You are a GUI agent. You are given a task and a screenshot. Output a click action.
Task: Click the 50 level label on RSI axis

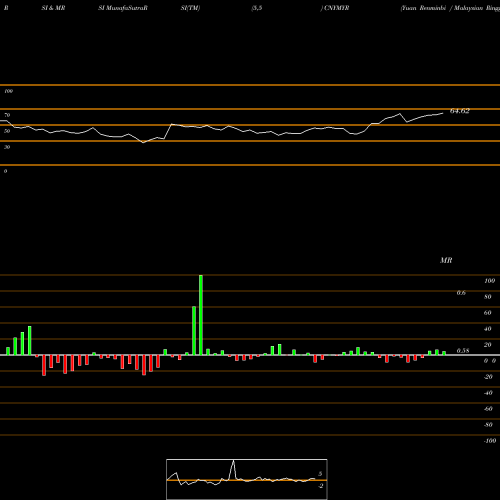[7, 131]
